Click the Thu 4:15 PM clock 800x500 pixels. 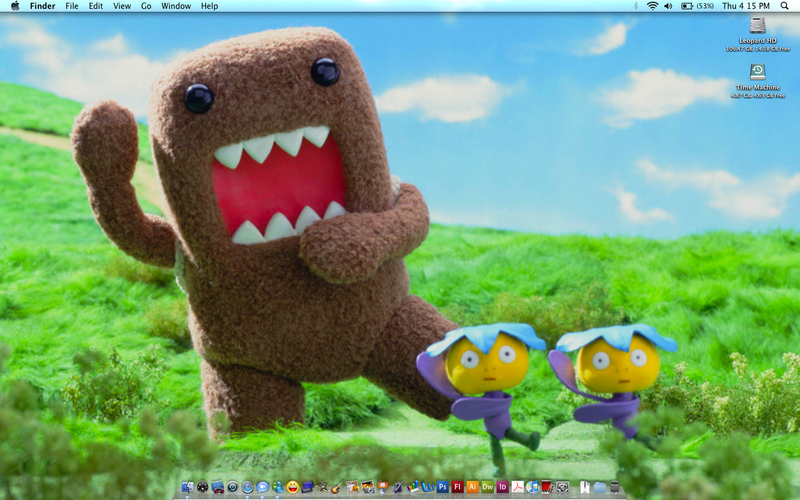[745, 6]
